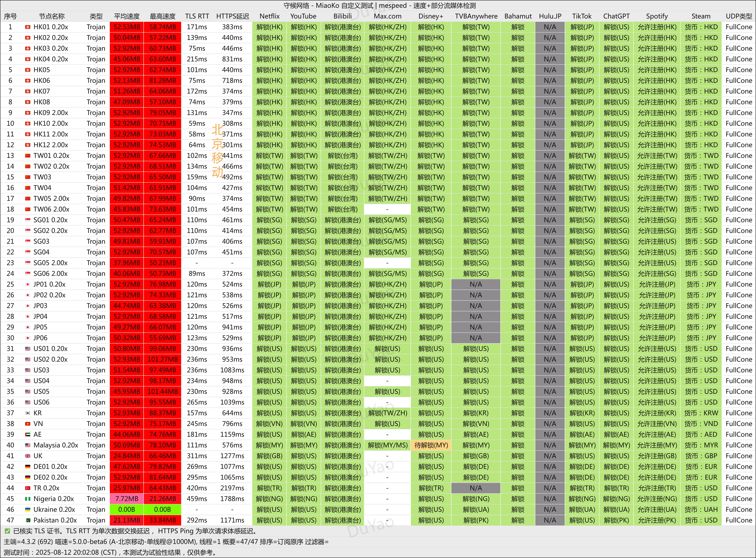This screenshot has width=756, height=558.
Task: Click the 货币 : GBP Steam cell
Action: (x=701, y=456)
